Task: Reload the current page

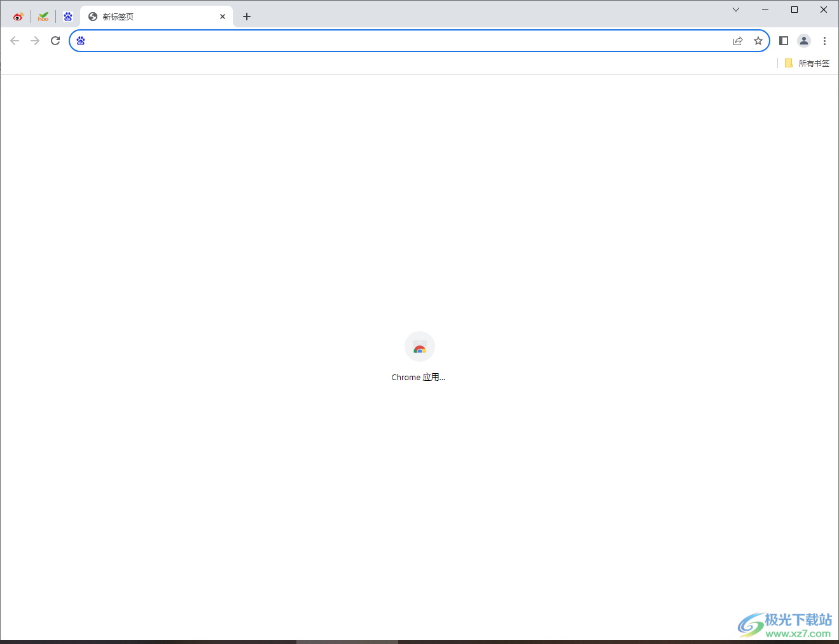Action: [x=55, y=41]
